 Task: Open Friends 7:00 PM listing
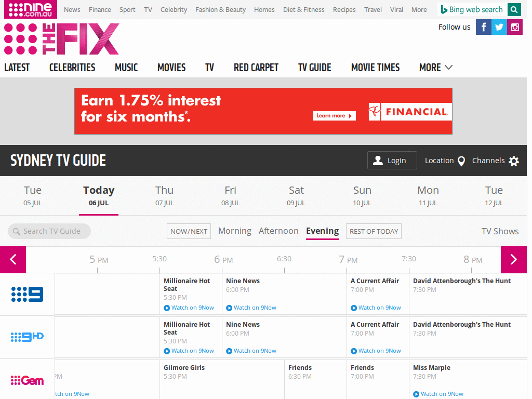click(x=362, y=367)
